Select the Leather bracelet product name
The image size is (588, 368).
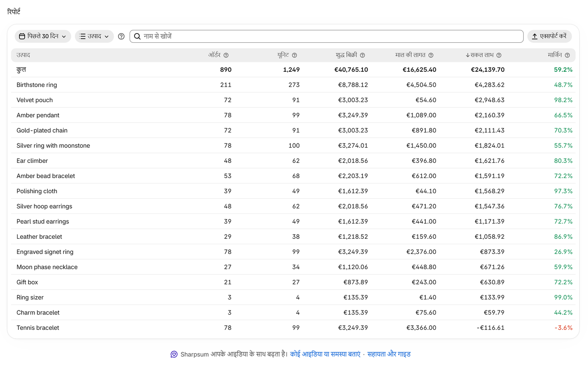(x=39, y=236)
